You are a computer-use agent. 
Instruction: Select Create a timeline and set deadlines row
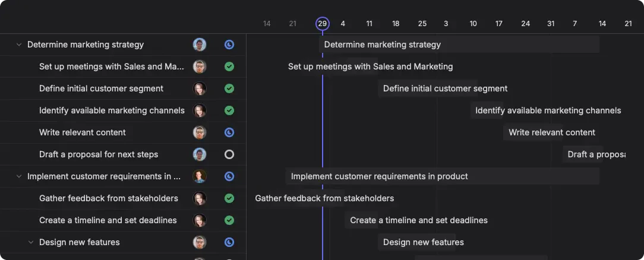tap(108, 220)
